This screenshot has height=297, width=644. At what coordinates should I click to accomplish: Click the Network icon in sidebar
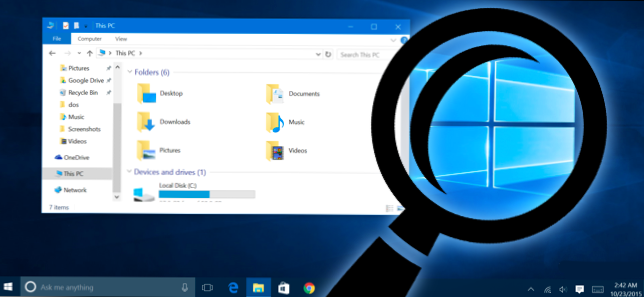(58, 190)
